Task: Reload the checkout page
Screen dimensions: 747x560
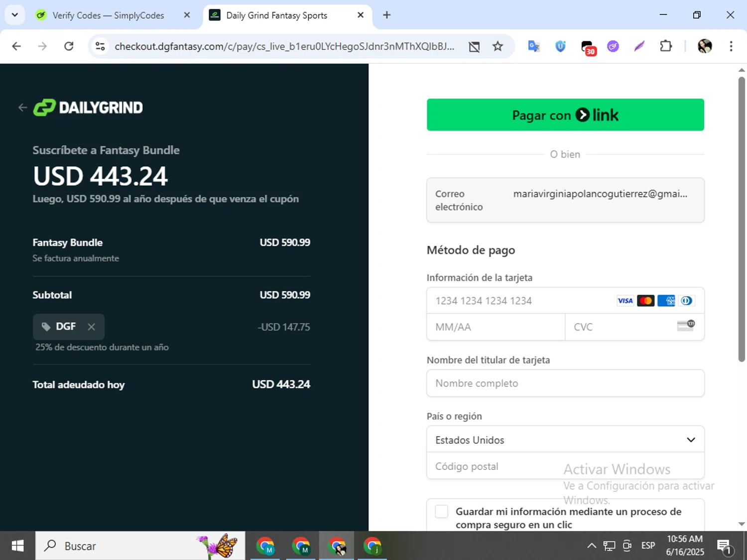Action: tap(69, 46)
